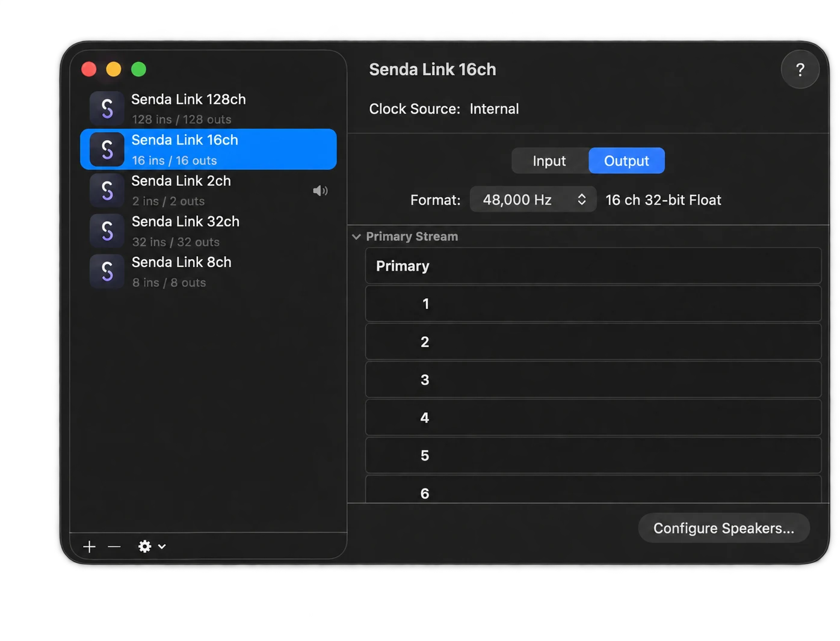Open the gear actions menu
Screen dimensions: 840x641
(x=152, y=547)
